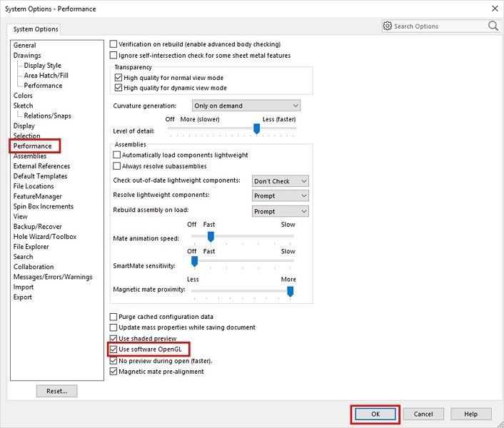
Task: Enable Verification on rebuild checkbox
Action: point(114,44)
